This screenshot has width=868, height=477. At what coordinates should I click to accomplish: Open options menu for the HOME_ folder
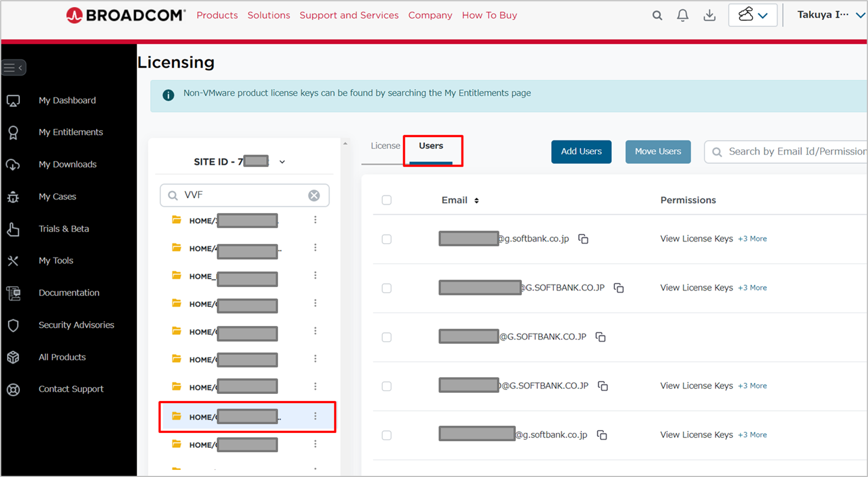click(x=315, y=276)
